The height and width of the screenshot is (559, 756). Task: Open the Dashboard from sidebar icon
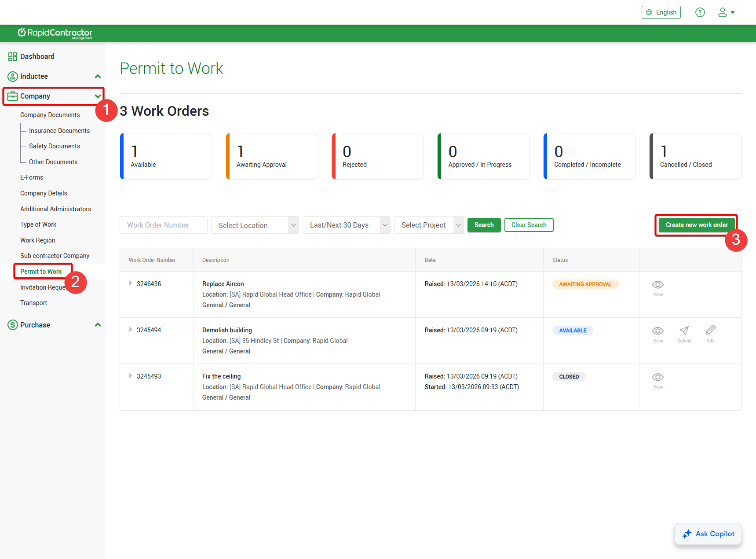[x=13, y=56]
